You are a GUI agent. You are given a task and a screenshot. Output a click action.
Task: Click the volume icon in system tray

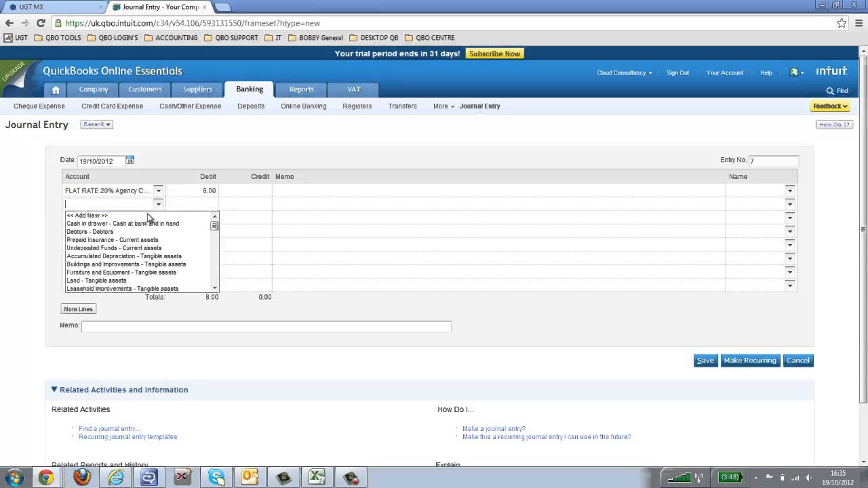[x=808, y=477]
